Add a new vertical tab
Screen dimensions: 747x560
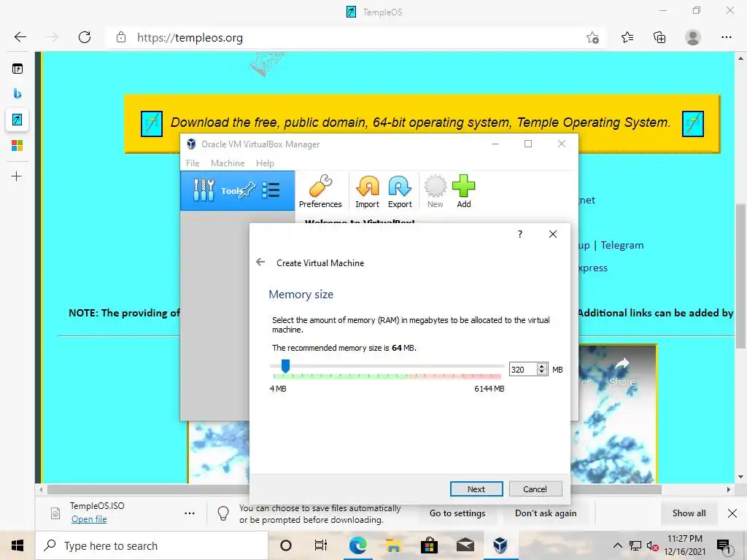(x=17, y=176)
